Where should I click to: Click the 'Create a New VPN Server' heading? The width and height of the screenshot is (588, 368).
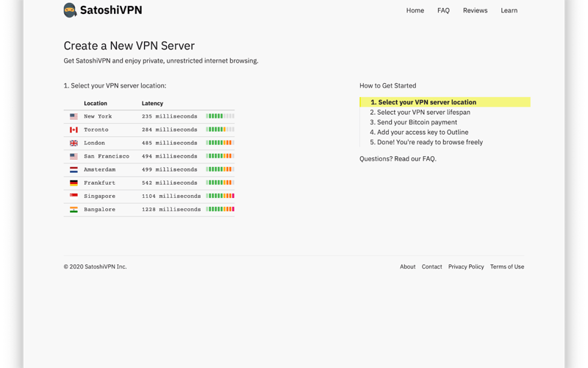(129, 46)
